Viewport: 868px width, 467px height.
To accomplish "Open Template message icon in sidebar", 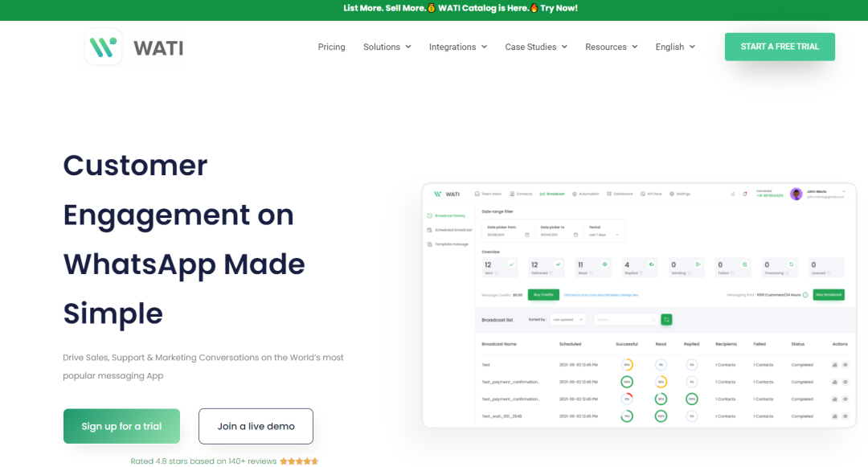I will (429, 244).
